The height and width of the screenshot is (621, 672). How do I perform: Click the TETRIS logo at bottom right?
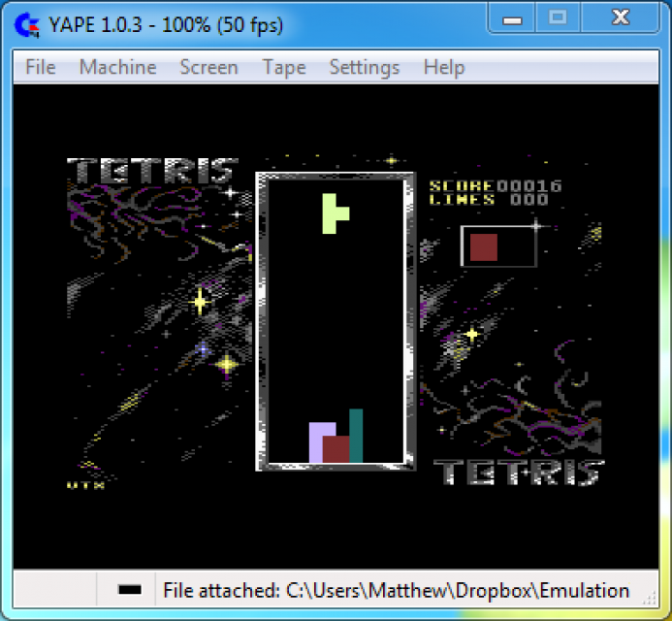[519, 473]
